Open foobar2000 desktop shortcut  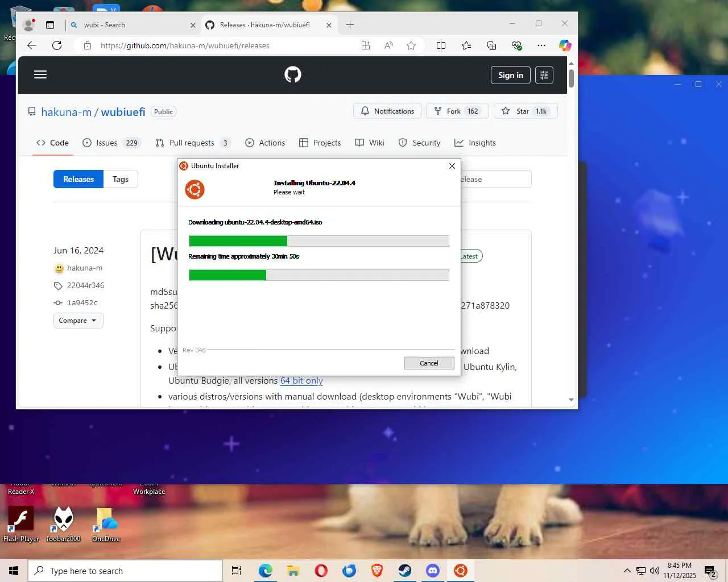pyautogui.click(x=63, y=523)
